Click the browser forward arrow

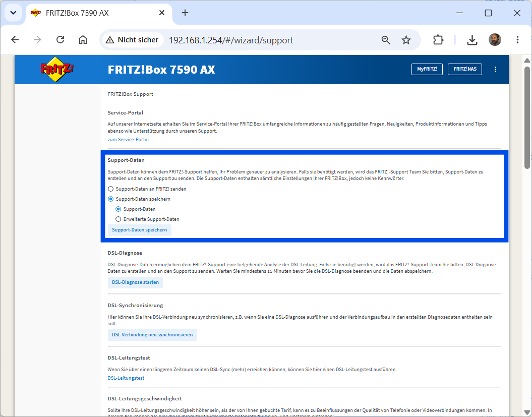[37, 40]
